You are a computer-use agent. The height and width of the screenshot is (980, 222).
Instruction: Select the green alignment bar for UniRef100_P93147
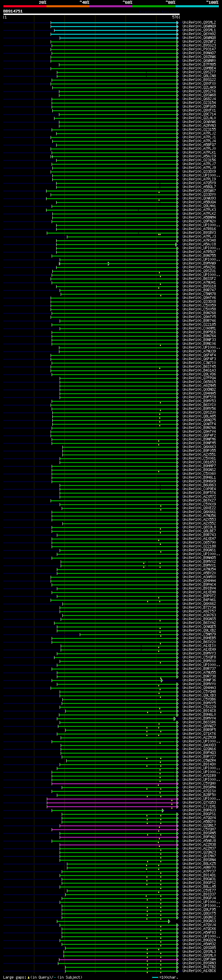point(114,49)
